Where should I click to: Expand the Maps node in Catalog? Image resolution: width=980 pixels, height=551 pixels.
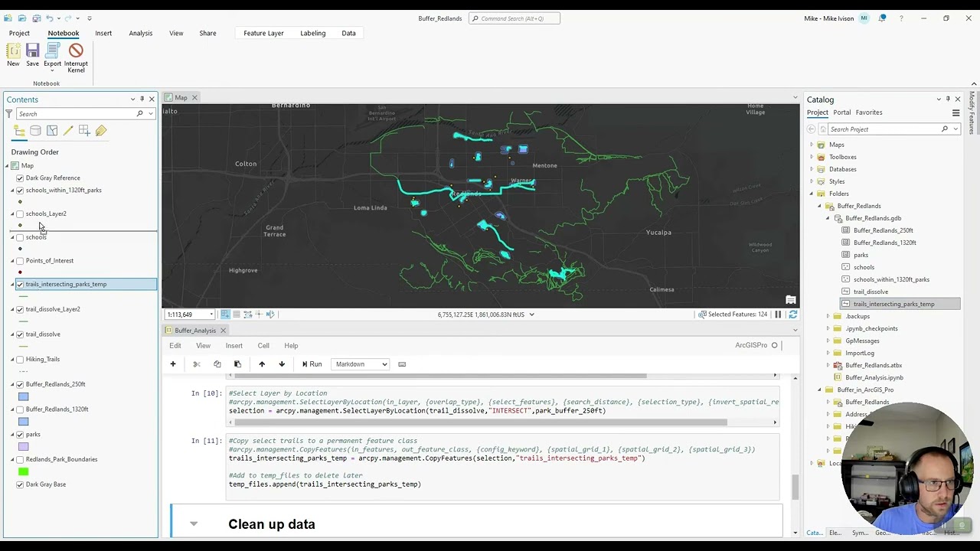[812, 145]
